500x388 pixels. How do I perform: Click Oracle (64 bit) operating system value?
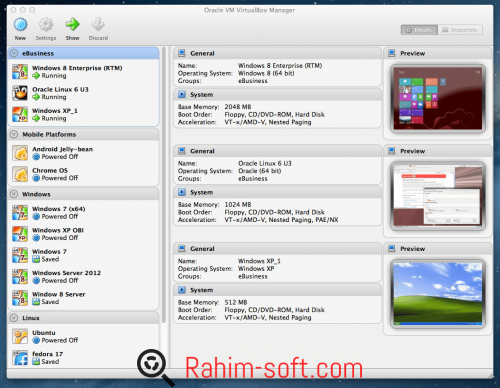coord(260,171)
